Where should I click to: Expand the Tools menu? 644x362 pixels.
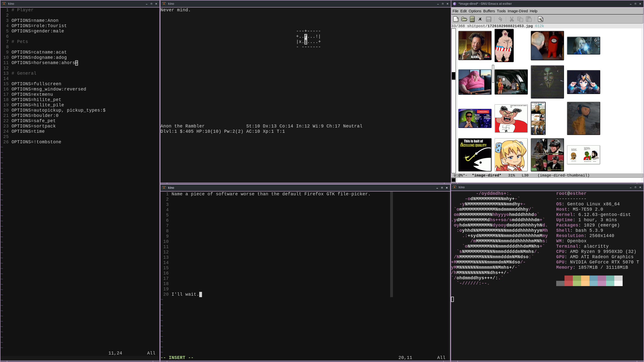click(x=501, y=11)
